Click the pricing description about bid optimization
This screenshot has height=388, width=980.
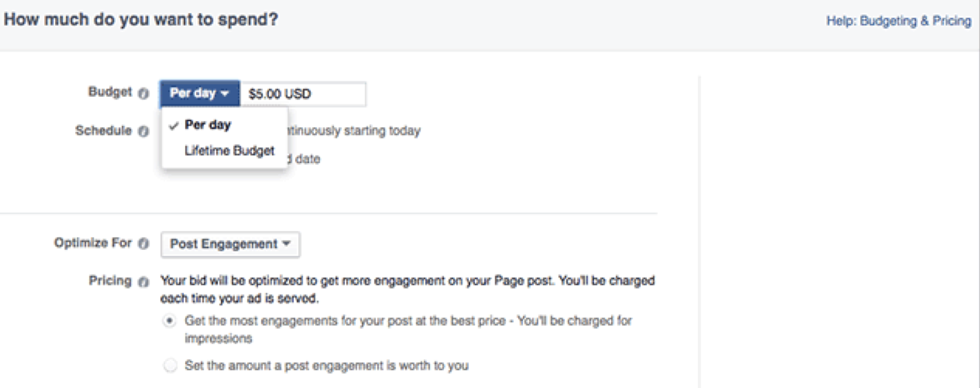click(x=407, y=290)
